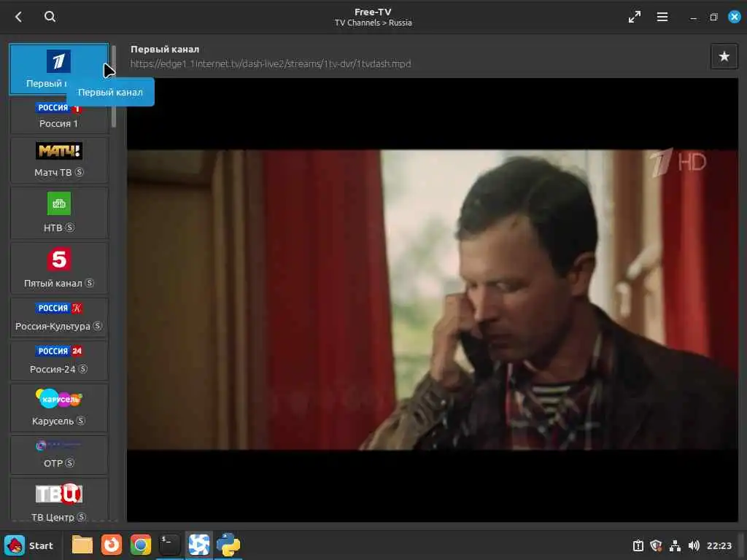Open the Россия-Культура channel logo
This screenshot has height=560, width=747.
[59, 308]
